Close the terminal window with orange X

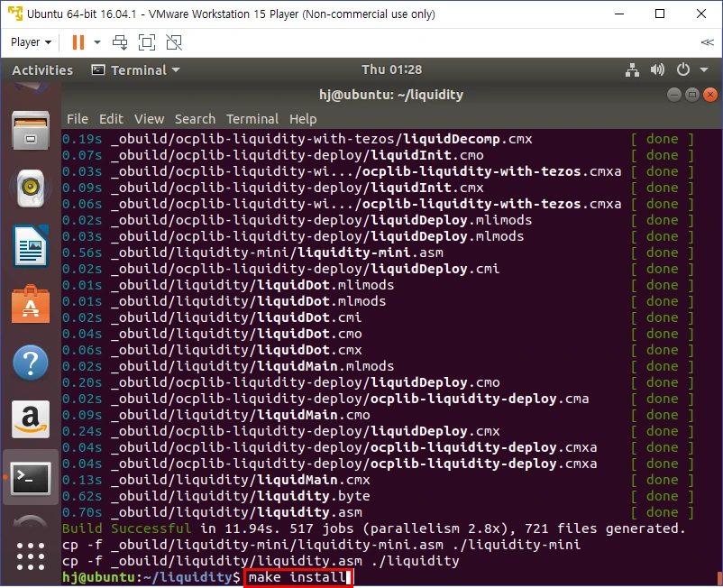(x=710, y=95)
